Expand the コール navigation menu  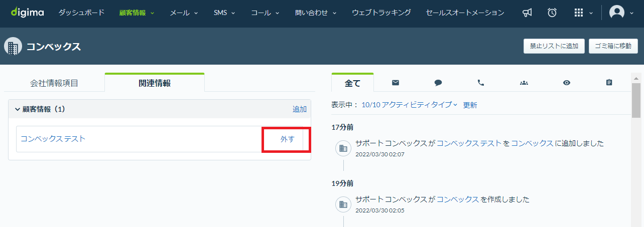coord(265,13)
